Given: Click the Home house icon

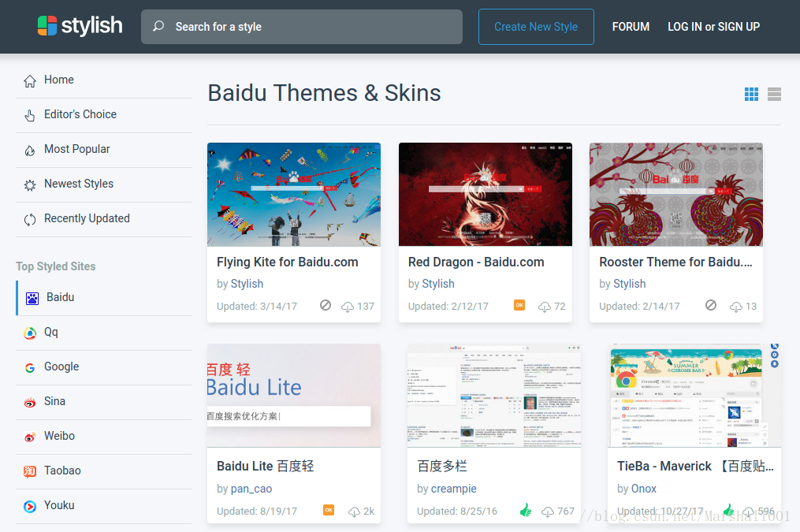Looking at the screenshot, I should coord(30,80).
